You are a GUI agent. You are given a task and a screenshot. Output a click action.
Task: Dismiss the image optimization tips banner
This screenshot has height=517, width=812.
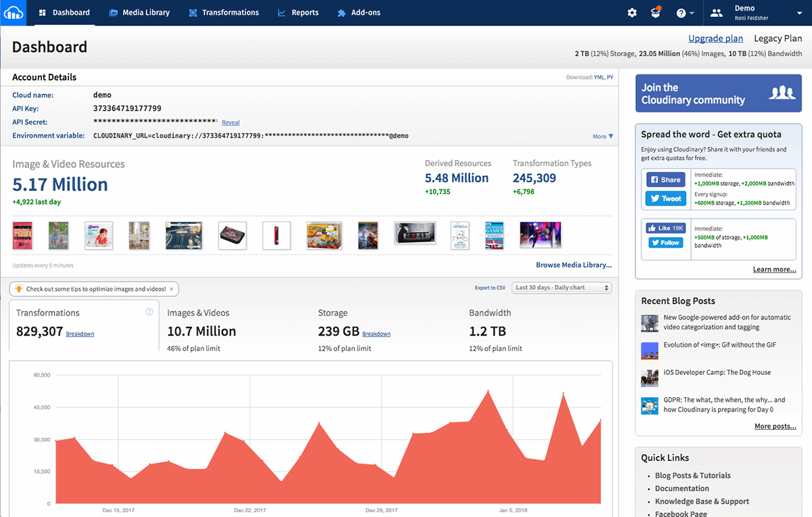point(171,288)
